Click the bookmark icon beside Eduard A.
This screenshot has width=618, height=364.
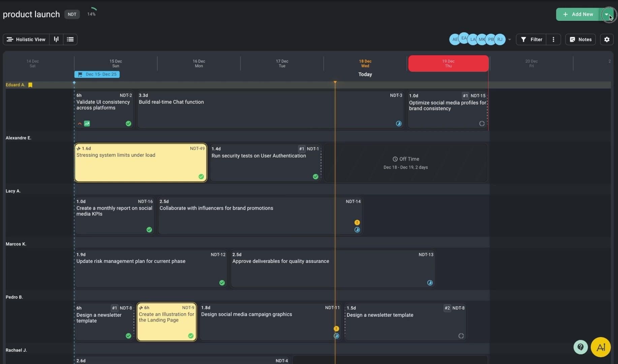pyautogui.click(x=30, y=85)
